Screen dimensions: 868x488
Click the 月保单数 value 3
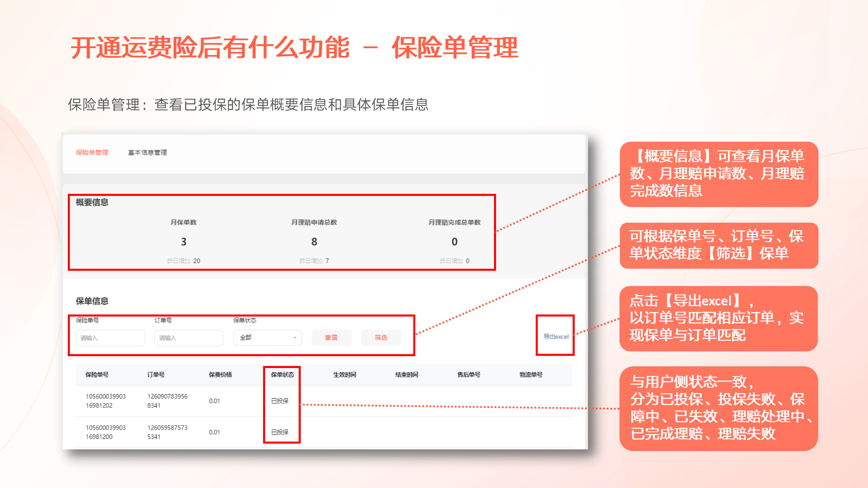[183, 242]
